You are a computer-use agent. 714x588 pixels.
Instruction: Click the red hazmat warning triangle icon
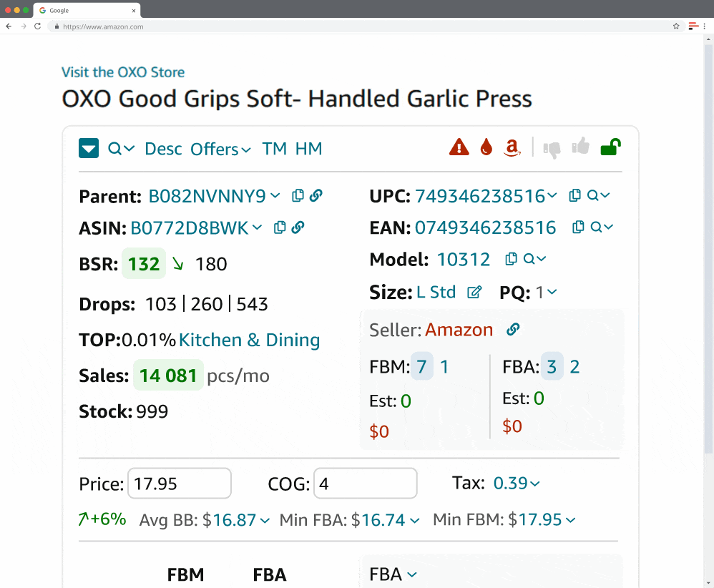(x=459, y=147)
